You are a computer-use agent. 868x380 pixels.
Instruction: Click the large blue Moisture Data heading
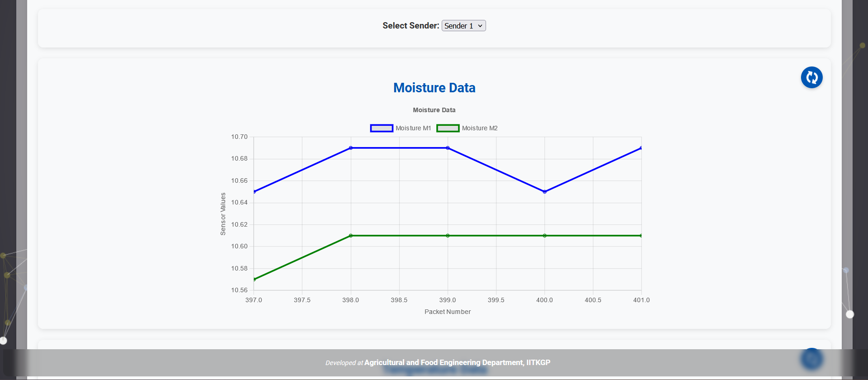[434, 88]
